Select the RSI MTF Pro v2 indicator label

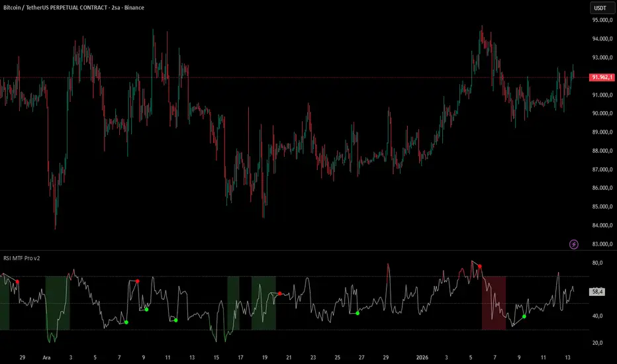click(22, 258)
